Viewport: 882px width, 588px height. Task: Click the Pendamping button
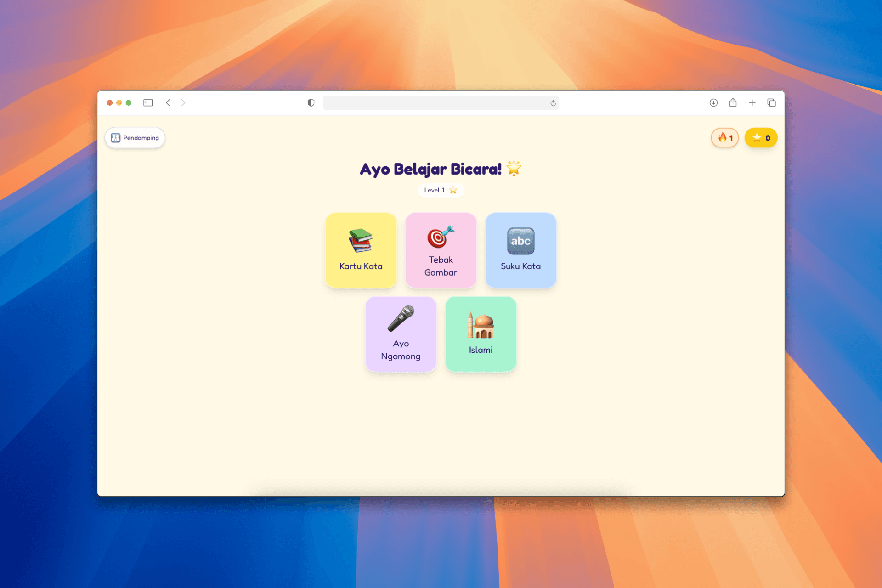click(x=135, y=138)
